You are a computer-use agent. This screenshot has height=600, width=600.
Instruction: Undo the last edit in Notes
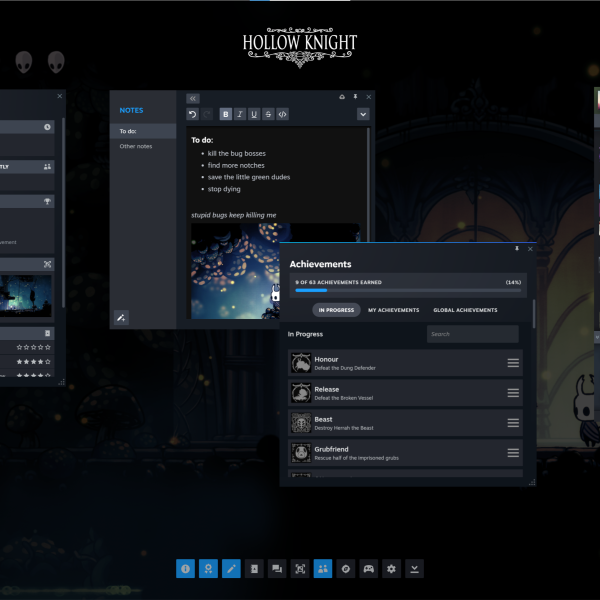(193, 114)
